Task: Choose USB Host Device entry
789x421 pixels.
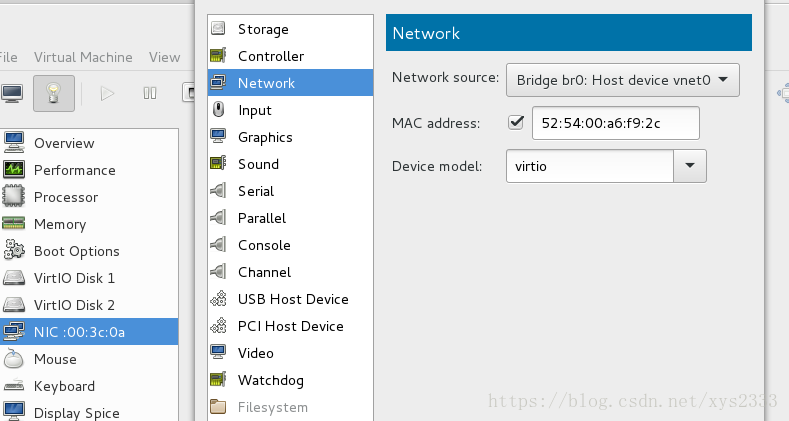Action: click(x=290, y=299)
